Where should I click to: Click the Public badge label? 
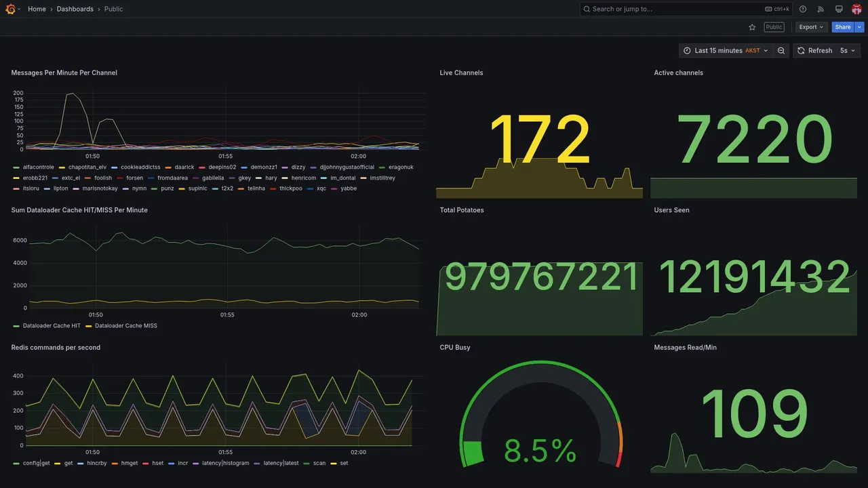point(774,27)
